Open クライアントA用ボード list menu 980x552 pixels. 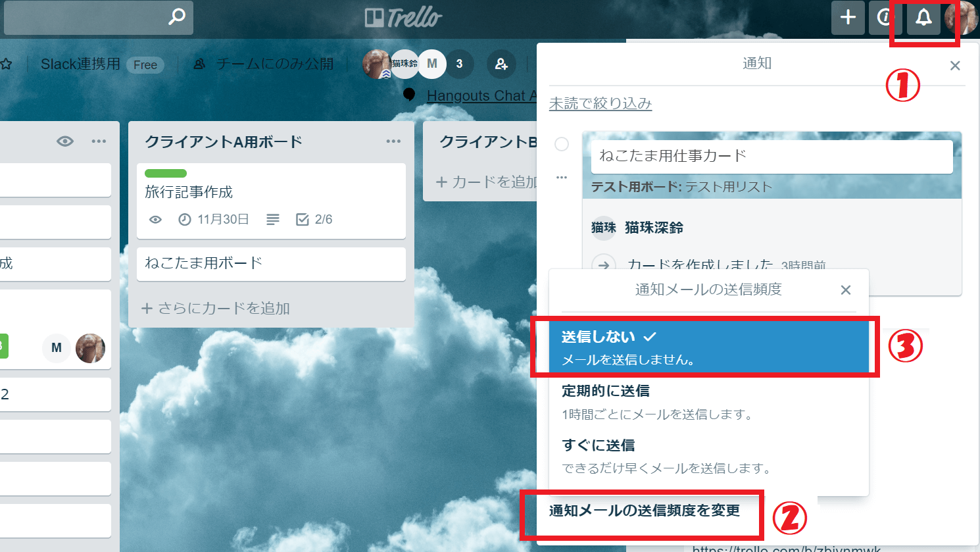pyautogui.click(x=393, y=141)
